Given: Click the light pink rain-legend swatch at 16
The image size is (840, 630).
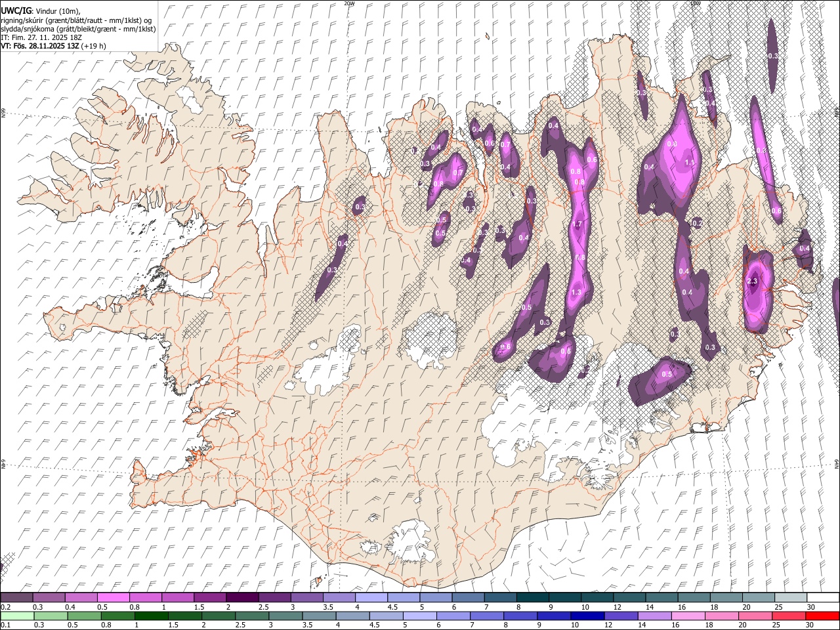Looking at the screenshot, I should pos(688,616).
